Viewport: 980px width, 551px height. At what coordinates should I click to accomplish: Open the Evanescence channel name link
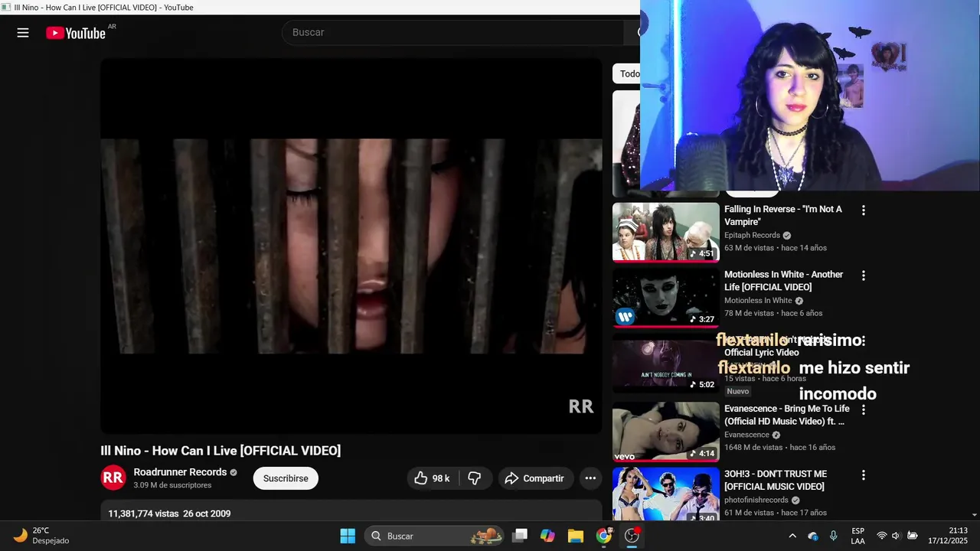coord(747,435)
